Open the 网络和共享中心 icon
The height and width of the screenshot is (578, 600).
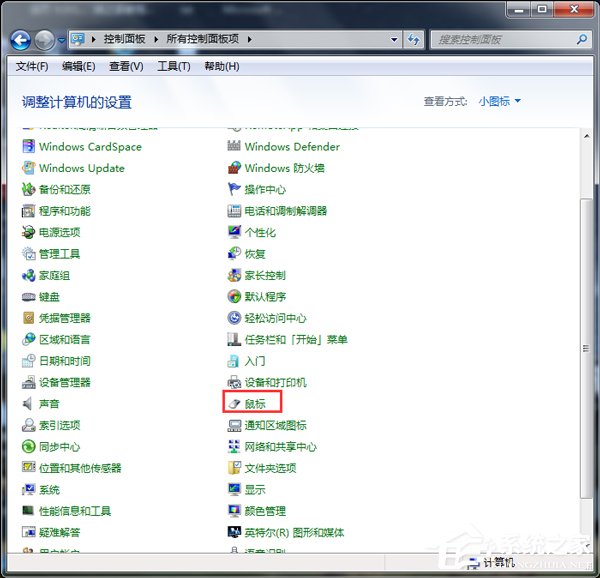[x=280, y=447]
